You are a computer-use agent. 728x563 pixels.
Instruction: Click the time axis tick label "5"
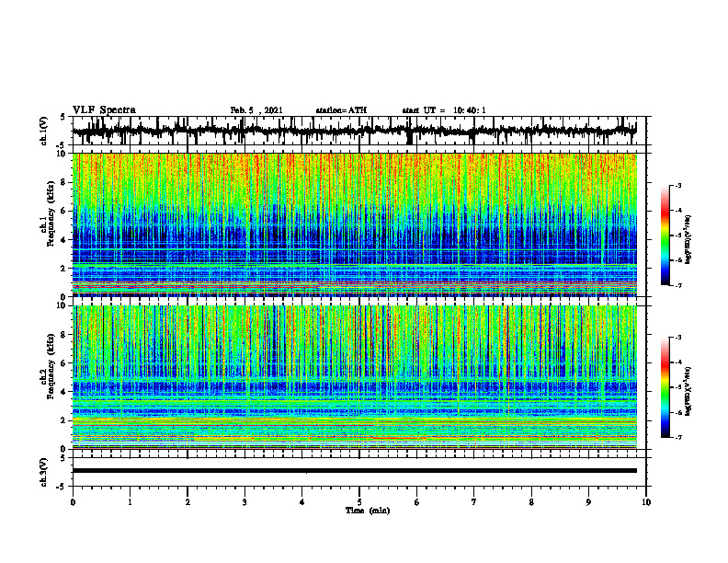(359, 502)
